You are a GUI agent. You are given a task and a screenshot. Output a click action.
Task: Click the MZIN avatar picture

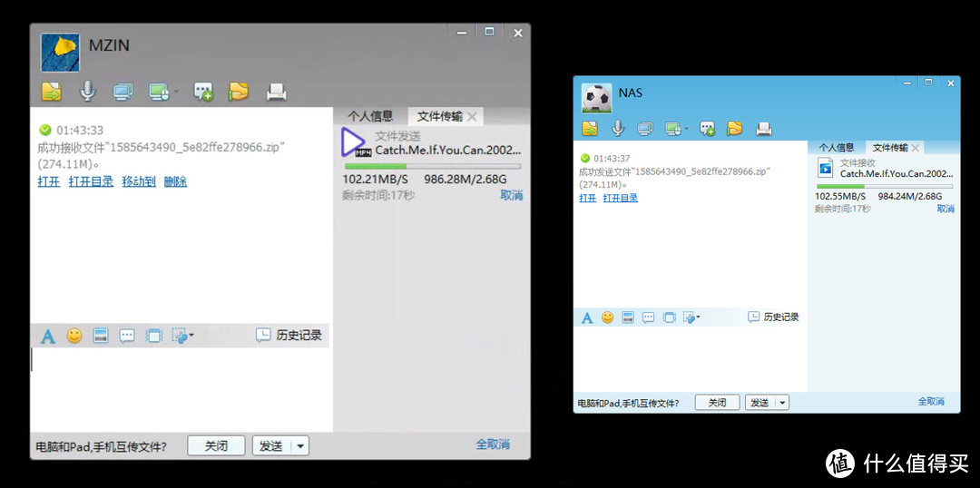click(x=60, y=53)
